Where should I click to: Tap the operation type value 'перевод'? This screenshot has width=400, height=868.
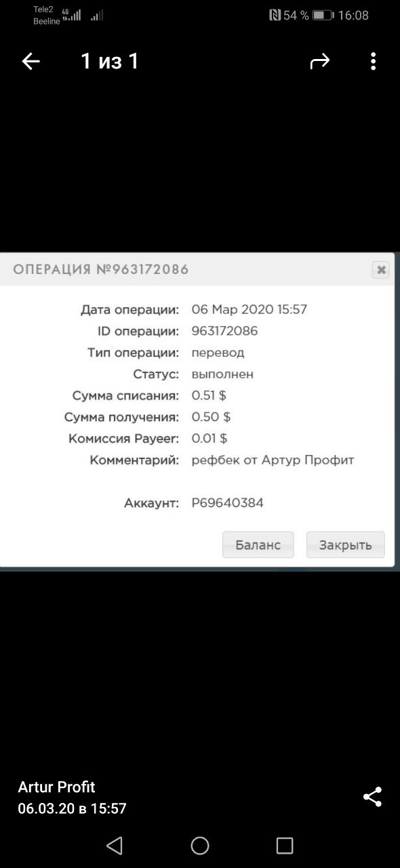click(218, 353)
